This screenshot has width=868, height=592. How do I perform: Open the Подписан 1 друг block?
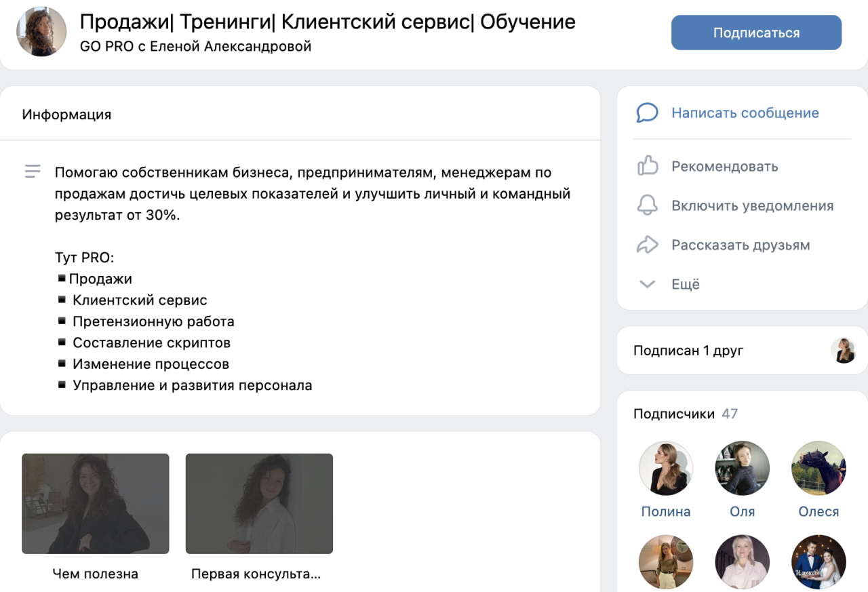coord(688,351)
